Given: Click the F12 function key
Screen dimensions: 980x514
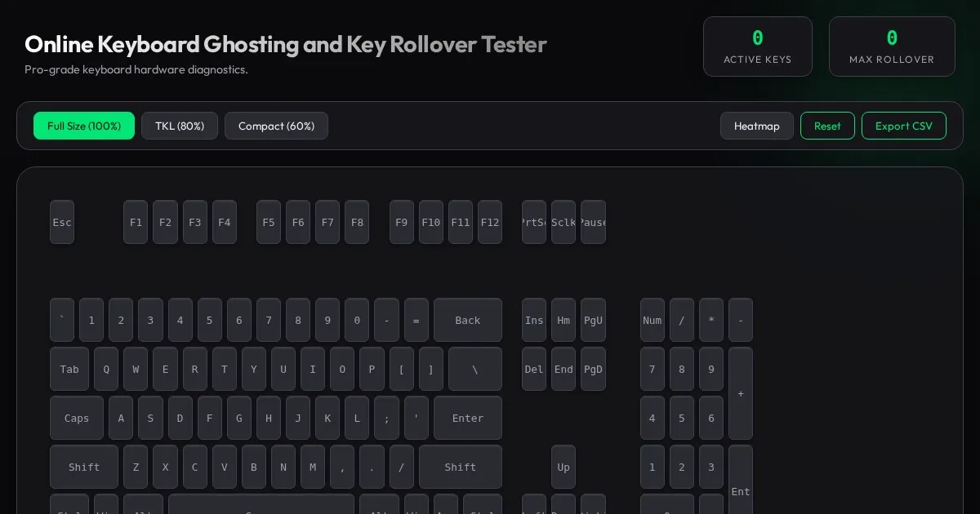Looking at the screenshot, I should [490, 222].
